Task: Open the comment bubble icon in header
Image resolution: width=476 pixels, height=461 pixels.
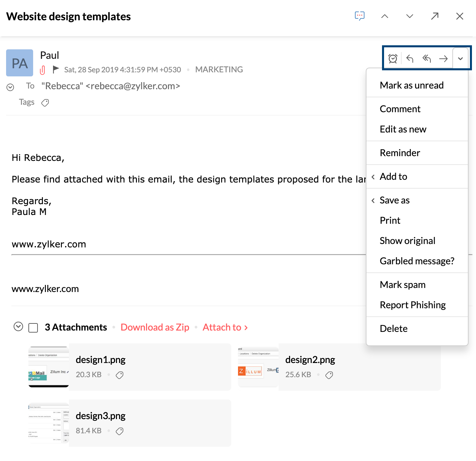Action: pyautogui.click(x=360, y=16)
